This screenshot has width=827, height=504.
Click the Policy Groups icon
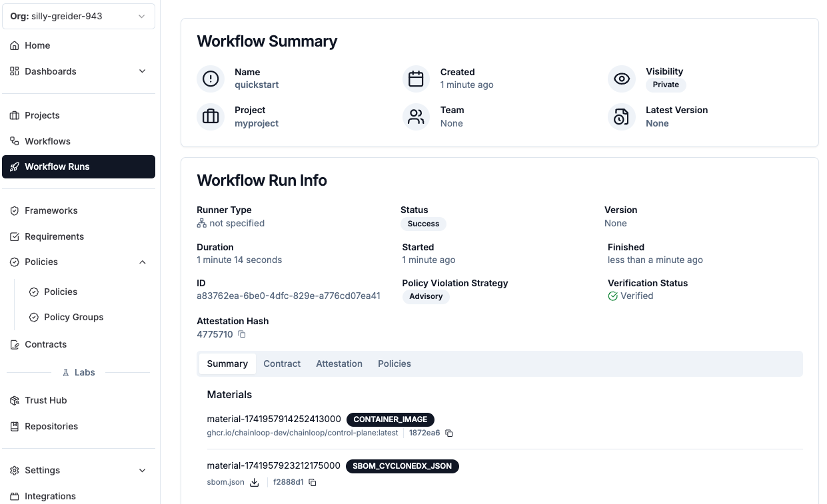34,317
